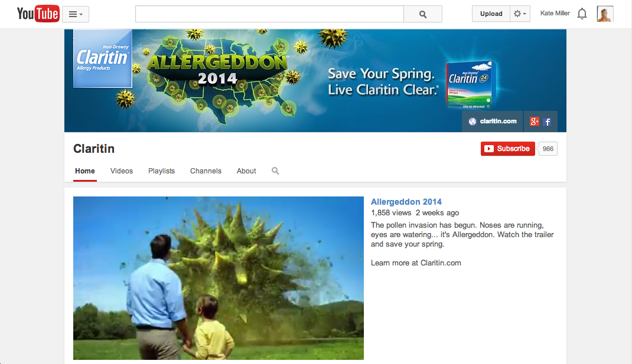Click the '1,858 views' text

[391, 212]
